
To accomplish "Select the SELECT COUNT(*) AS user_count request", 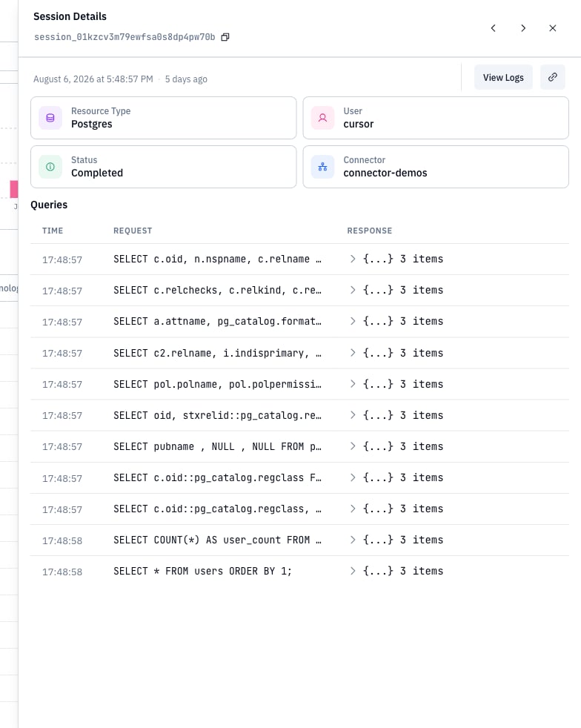I will tap(217, 540).
